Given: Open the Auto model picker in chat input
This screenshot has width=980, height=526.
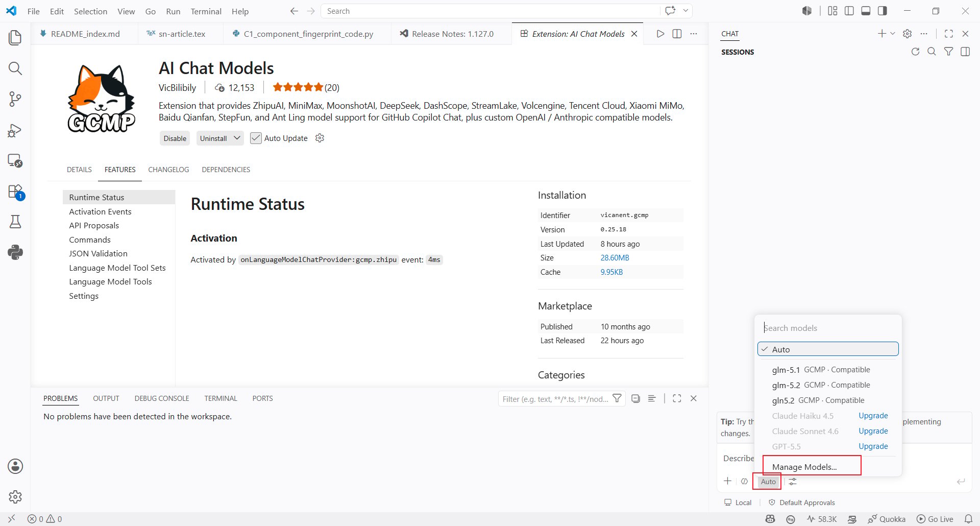Looking at the screenshot, I should (x=768, y=482).
